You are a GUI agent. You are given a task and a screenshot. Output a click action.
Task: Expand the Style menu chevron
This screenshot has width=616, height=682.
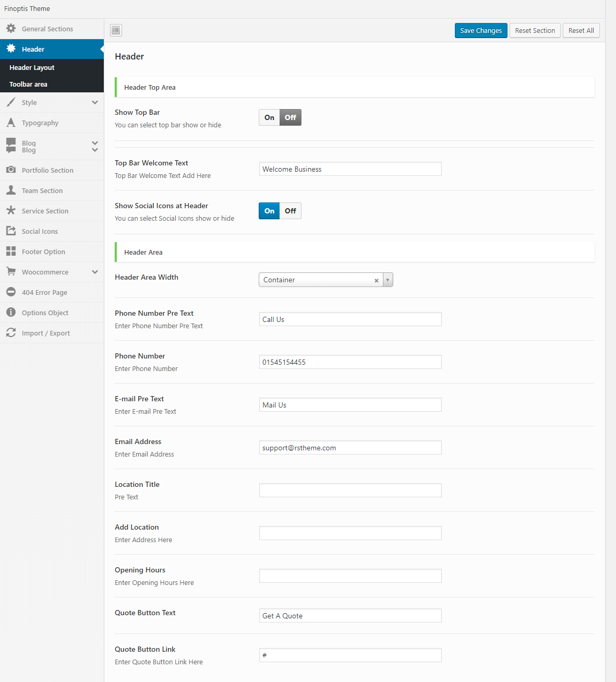(95, 103)
